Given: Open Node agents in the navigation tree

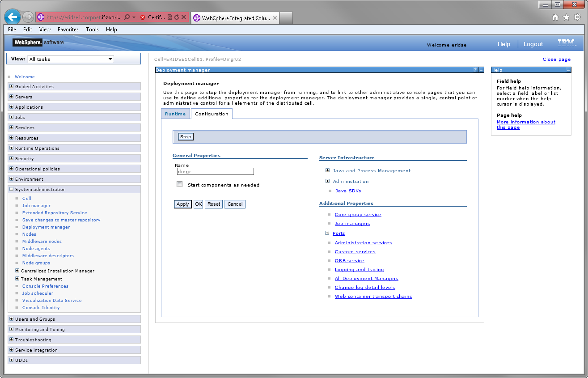Looking at the screenshot, I should tap(36, 248).
